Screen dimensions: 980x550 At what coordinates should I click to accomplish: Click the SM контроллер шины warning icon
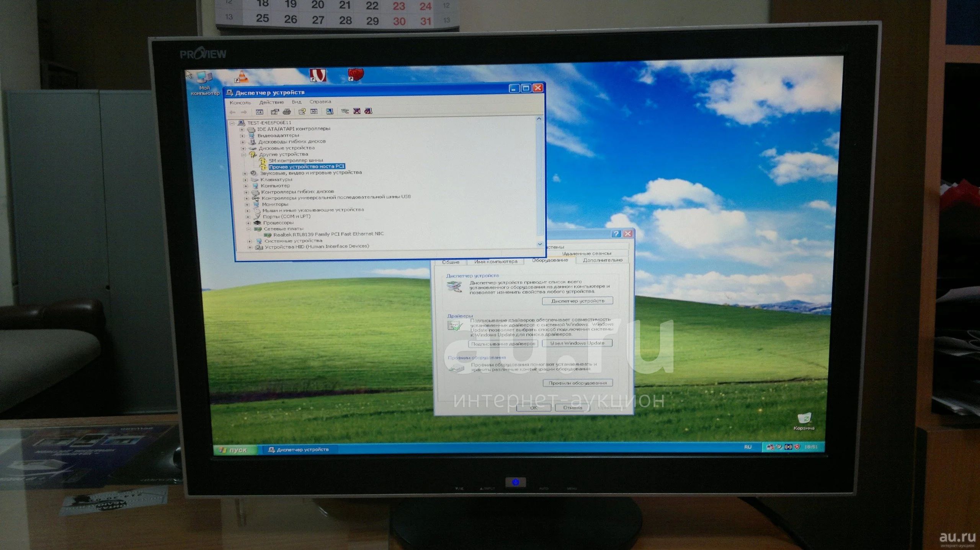[263, 161]
